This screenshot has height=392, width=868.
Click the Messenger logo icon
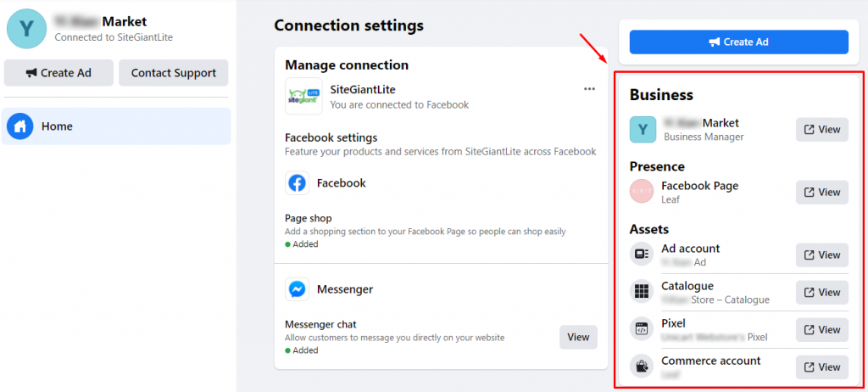(x=298, y=288)
